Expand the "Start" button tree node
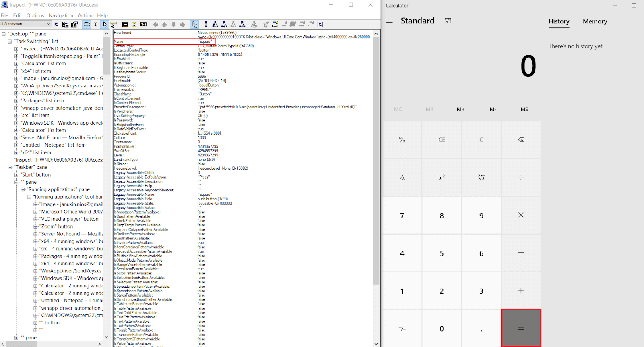Image resolution: width=644 pixels, height=347 pixels. point(17,175)
